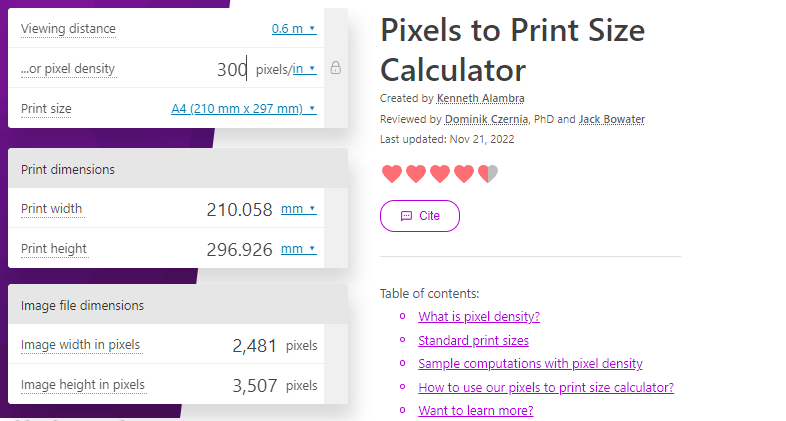
Task: Go to What is pixel density section
Action: pos(479,317)
